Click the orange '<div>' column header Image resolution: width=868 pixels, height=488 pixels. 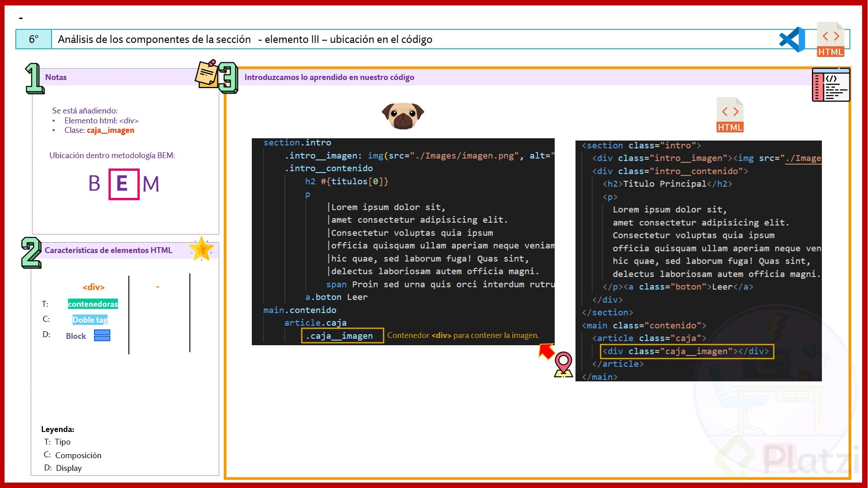click(x=94, y=287)
